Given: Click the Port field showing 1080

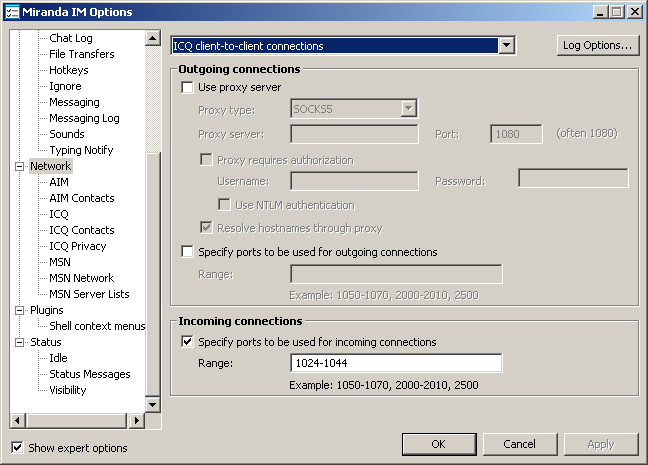Looking at the screenshot, I should (x=516, y=134).
